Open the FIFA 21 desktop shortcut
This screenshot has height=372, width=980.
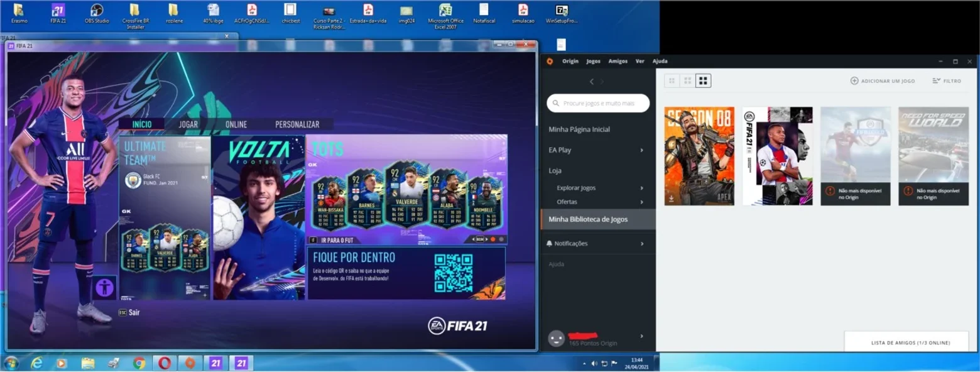pyautogui.click(x=58, y=13)
